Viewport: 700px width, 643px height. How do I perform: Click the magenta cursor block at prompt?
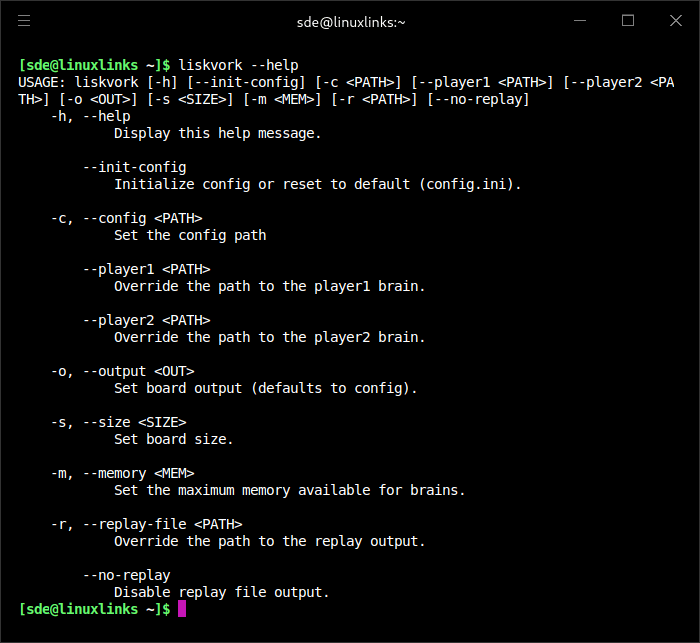(182, 609)
